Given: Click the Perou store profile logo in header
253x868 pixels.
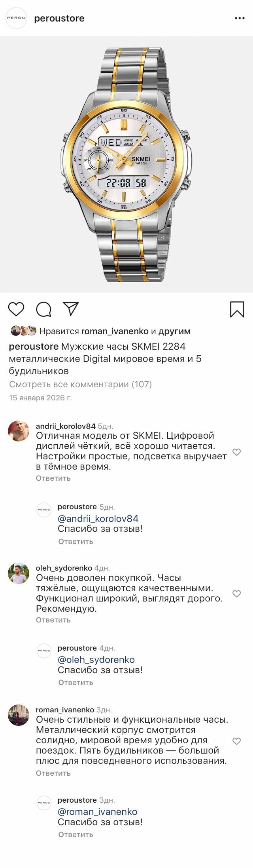Looking at the screenshot, I should (x=16, y=18).
